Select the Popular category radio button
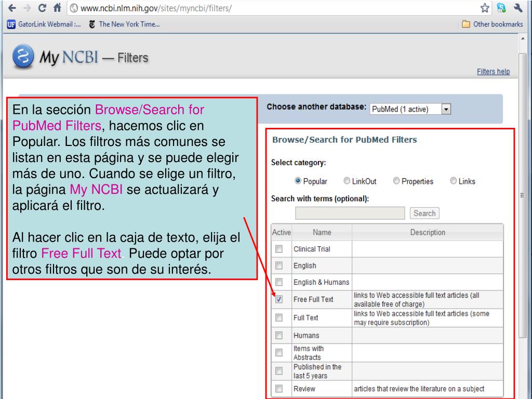Viewport: 532px width, 399px height. tap(298, 181)
